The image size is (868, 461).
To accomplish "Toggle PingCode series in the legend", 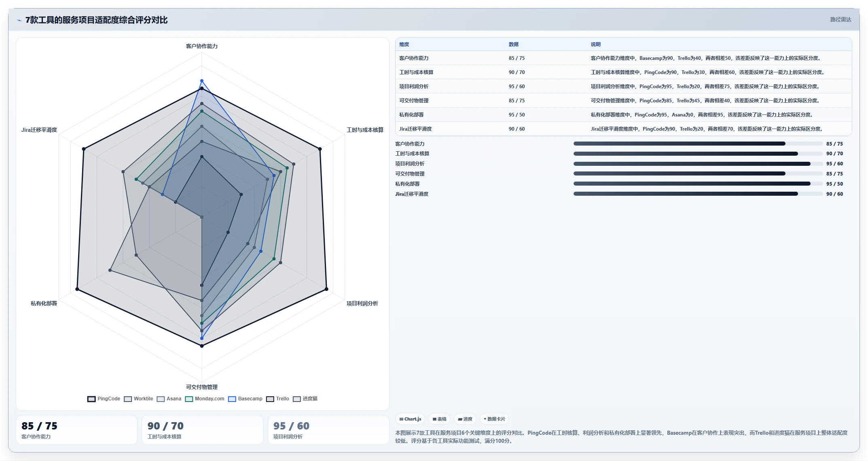I will tap(104, 399).
